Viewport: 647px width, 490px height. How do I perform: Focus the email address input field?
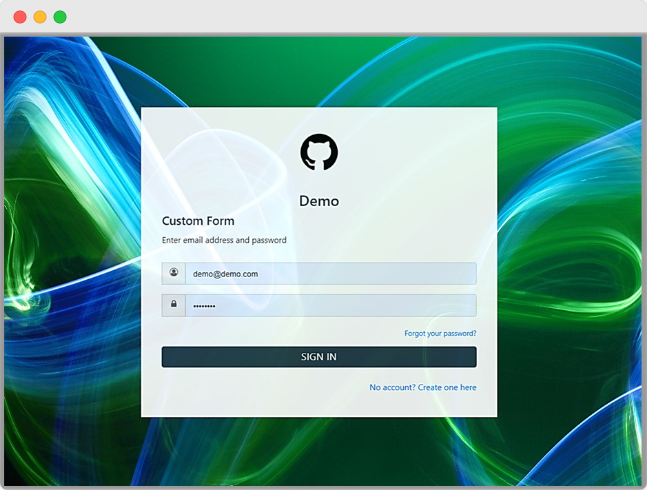click(330, 273)
